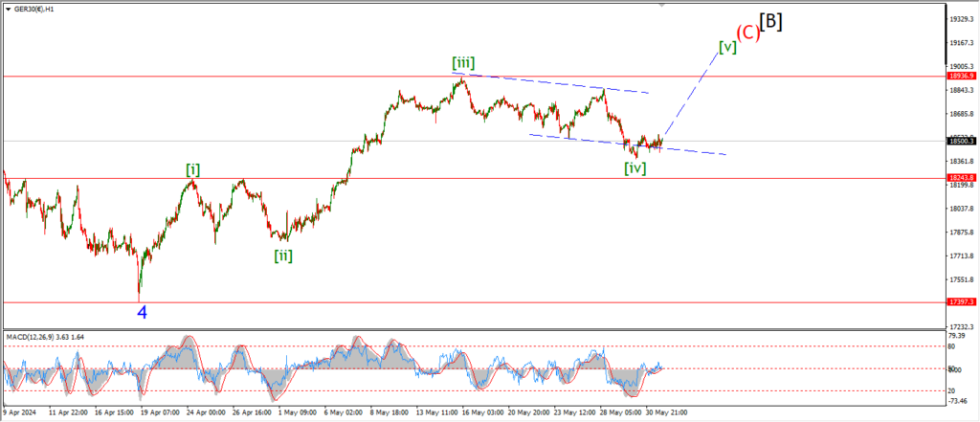The image size is (980, 422).
Task: Click the GER30(€),H1 chart title
Action: pos(34,7)
